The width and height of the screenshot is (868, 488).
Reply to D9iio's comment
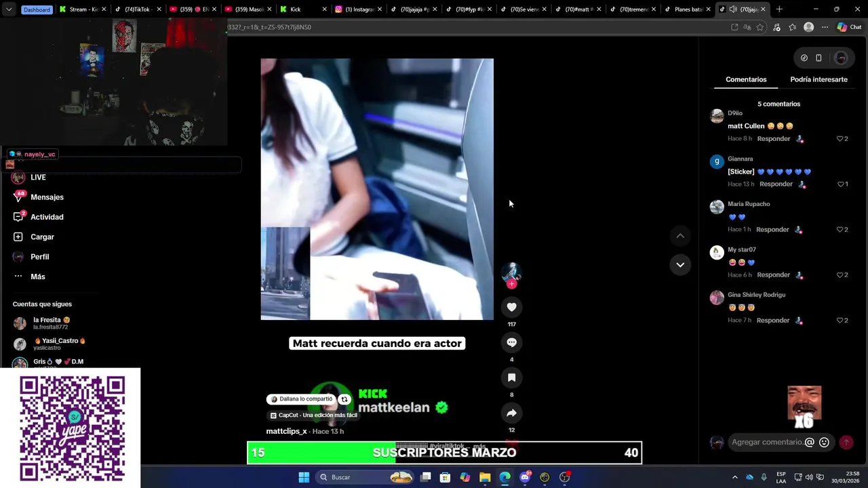pos(774,139)
